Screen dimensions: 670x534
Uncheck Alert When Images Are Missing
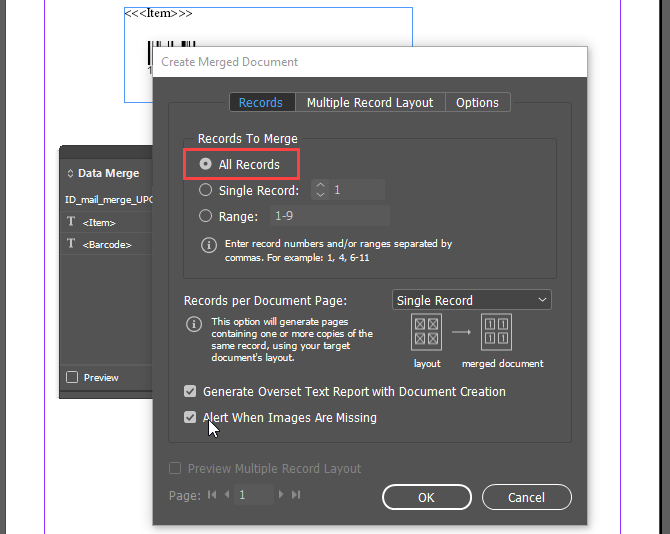click(x=190, y=417)
